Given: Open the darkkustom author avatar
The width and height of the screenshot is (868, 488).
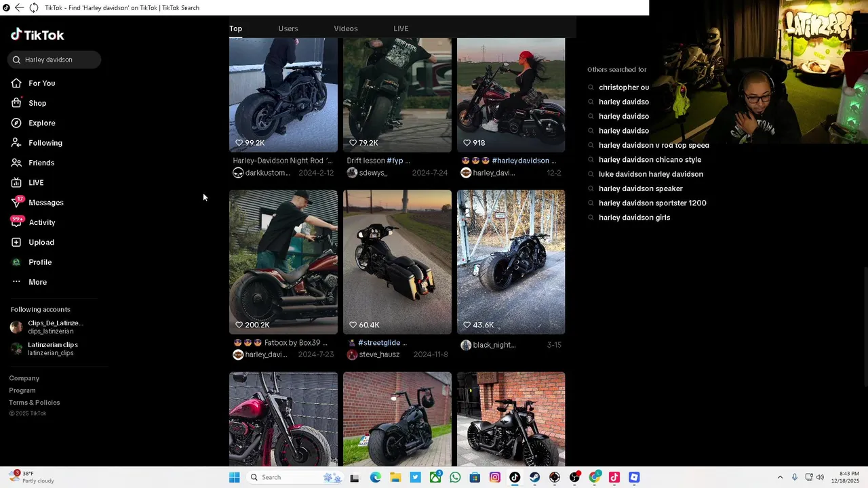Looking at the screenshot, I should 238,173.
